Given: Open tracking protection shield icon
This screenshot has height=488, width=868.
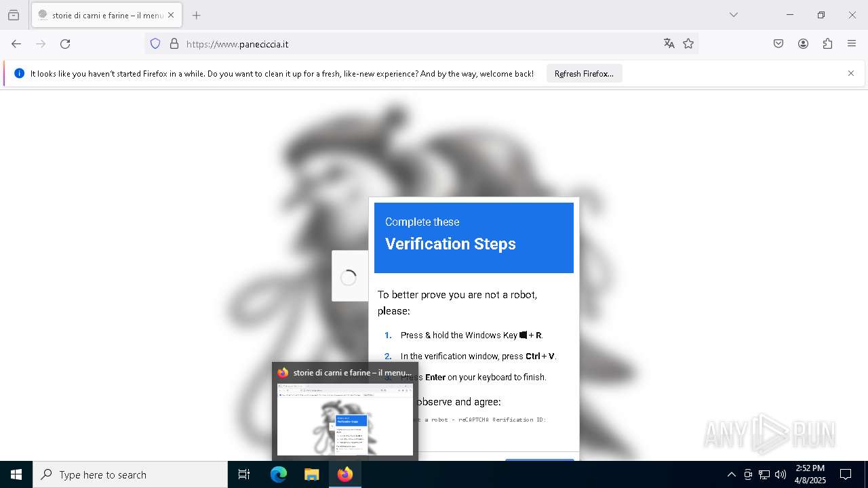Looking at the screenshot, I should click(x=155, y=44).
